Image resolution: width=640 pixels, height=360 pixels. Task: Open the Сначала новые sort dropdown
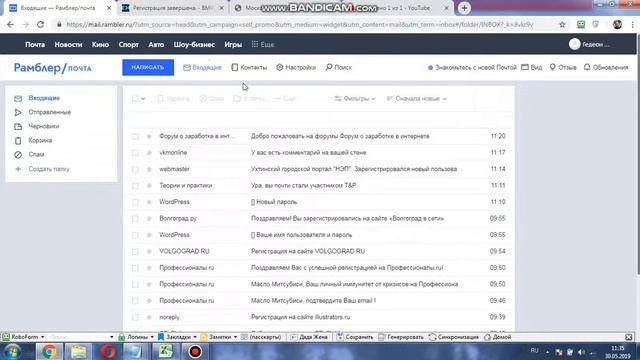coord(416,99)
